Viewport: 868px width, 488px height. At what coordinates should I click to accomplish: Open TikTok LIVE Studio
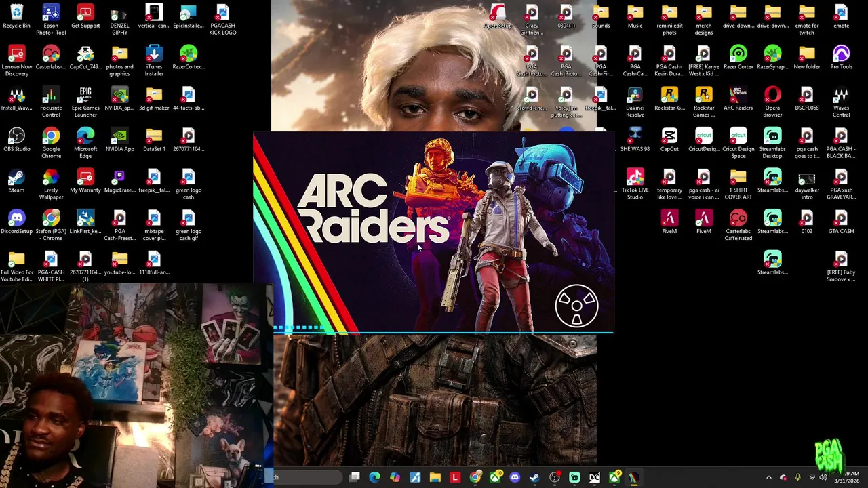point(635,185)
